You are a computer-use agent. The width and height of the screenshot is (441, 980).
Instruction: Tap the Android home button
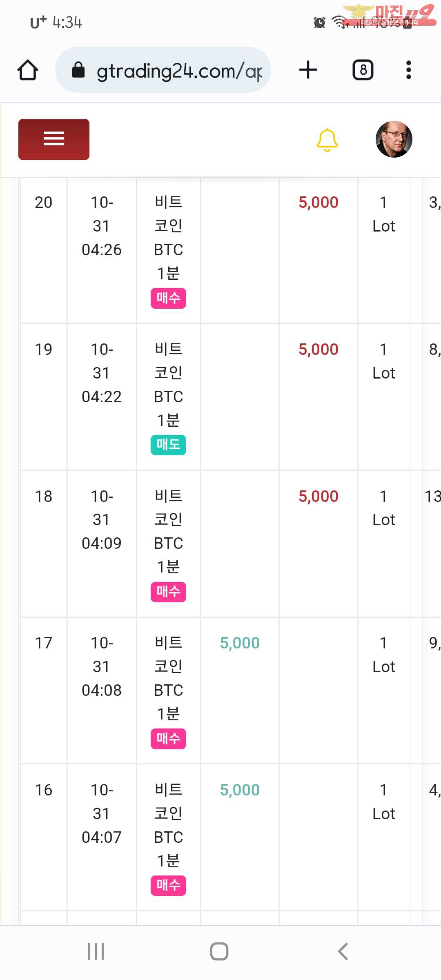(219, 951)
